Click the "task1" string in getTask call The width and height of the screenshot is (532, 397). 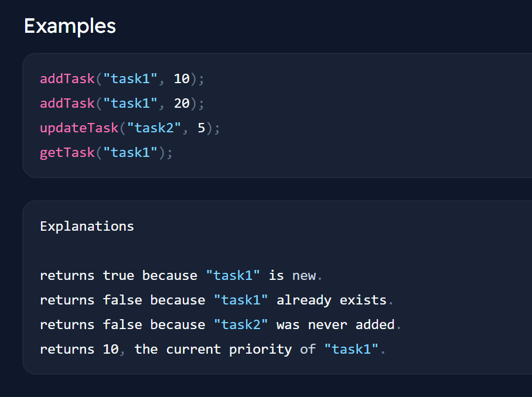[x=130, y=153]
